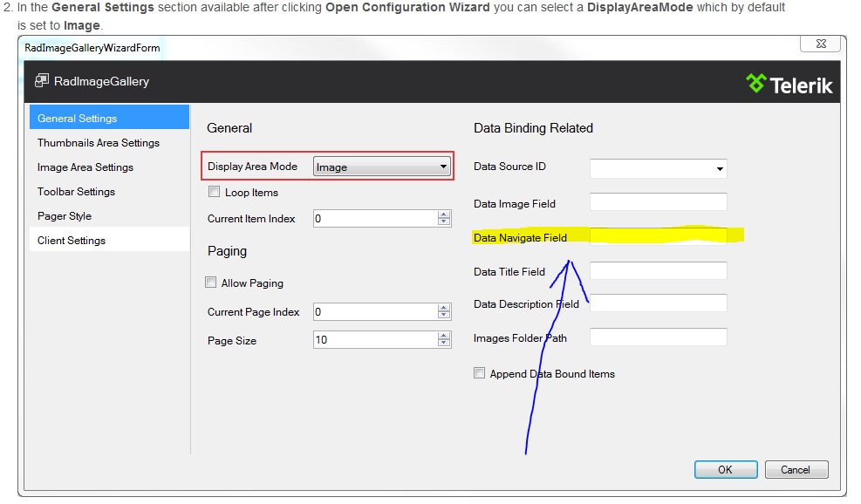The height and width of the screenshot is (504, 861).
Task: Check Append Data Bound Items
Action: pyautogui.click(x=479, y=373)
